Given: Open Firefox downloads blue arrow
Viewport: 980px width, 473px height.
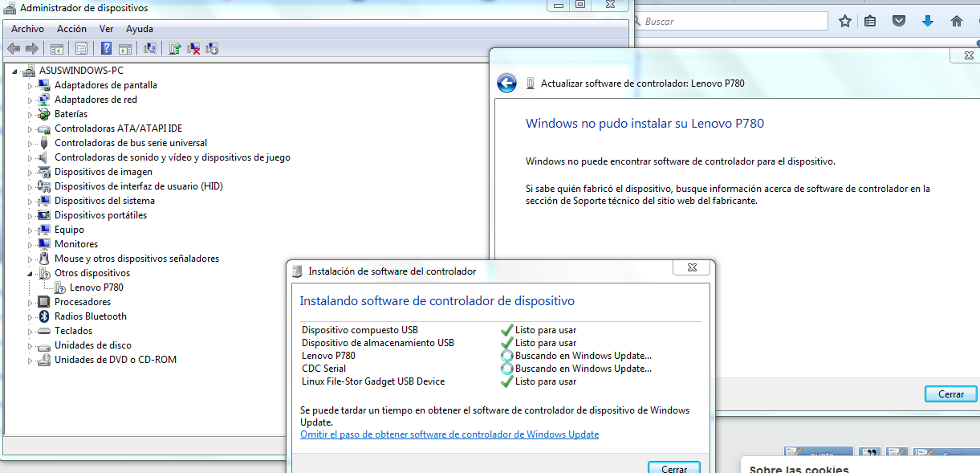Looking at the screenshot, I should pyautogui.click(x=928, y=22).
